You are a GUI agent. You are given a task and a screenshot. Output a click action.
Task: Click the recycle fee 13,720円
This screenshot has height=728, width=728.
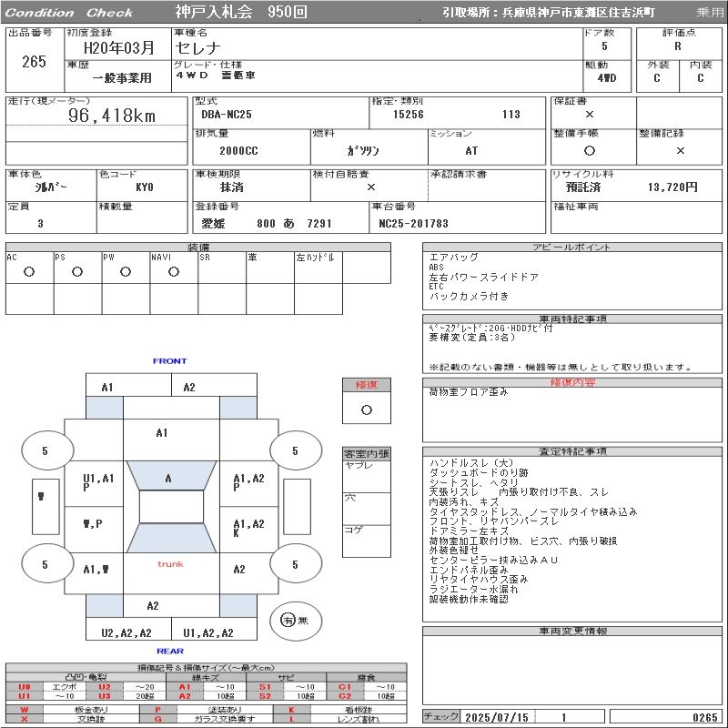(672, 187)
